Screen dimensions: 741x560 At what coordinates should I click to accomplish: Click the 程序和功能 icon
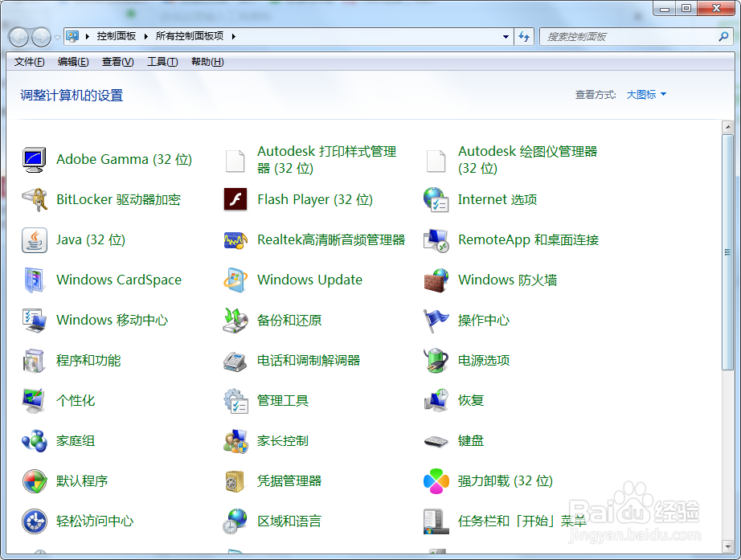(x=34, y=361)
